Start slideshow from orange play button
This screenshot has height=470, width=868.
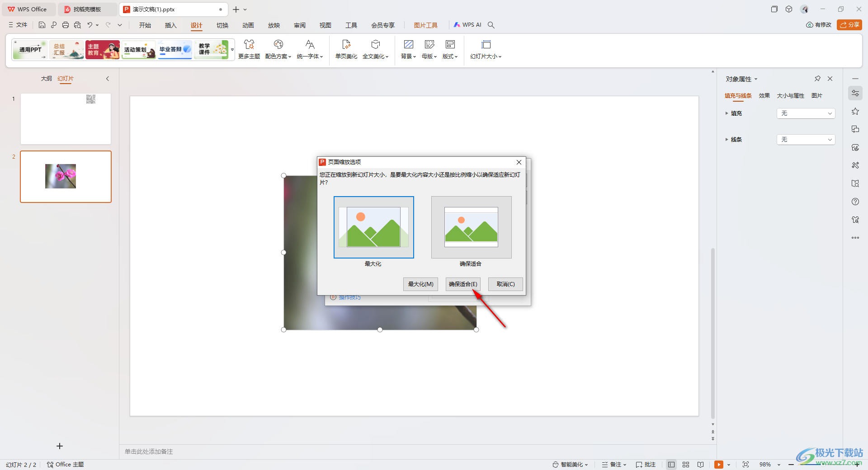click(x=719, y=465)
